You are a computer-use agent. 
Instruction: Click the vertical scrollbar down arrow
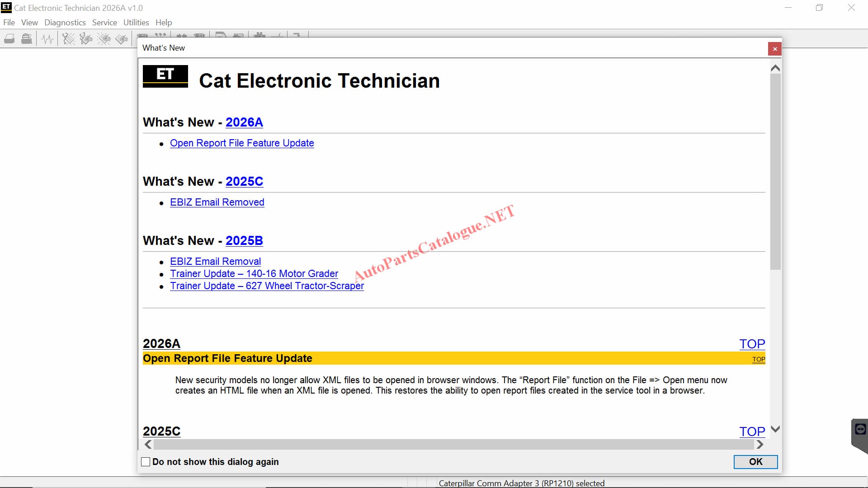[775, 429]
